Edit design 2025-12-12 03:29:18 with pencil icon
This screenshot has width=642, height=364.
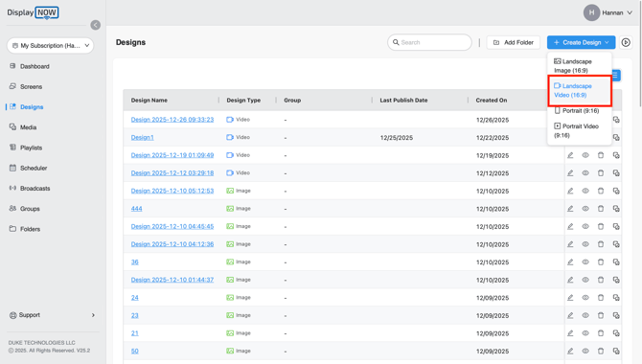[570, 173]
